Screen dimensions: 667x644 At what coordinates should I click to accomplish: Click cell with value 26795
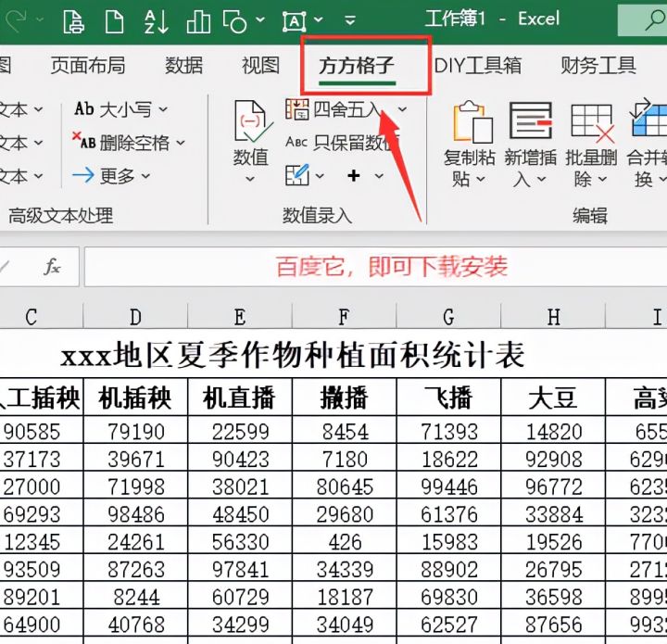pos(553,569)
